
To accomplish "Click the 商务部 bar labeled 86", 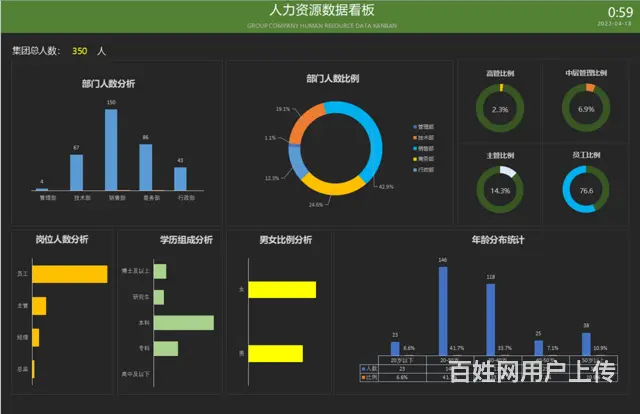I will click(x=146, y=167).
